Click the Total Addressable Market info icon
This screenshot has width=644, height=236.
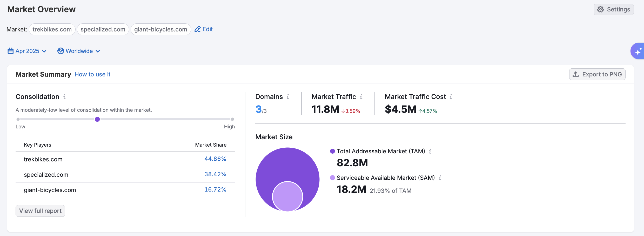click(430, 151)
